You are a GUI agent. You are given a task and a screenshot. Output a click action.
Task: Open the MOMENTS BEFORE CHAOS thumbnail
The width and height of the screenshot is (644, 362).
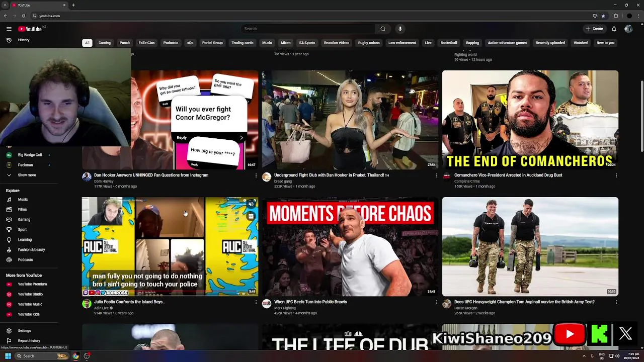(350, 246)
